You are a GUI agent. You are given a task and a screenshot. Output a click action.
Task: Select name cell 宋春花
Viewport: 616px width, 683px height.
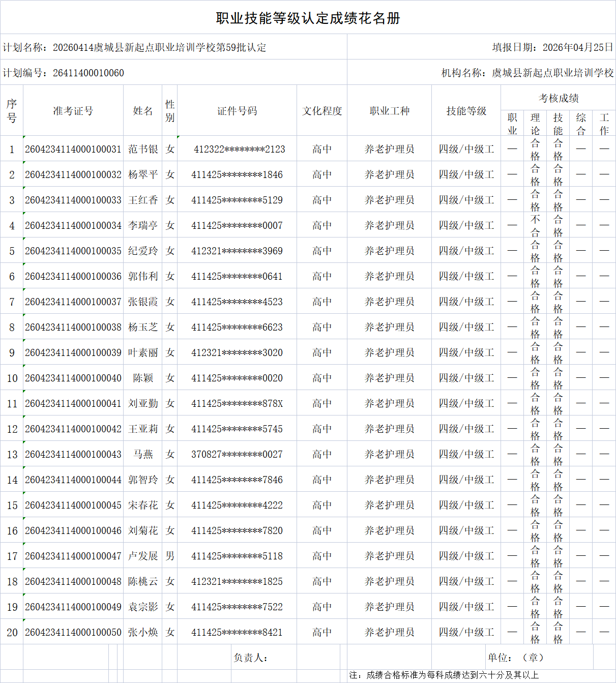(143, 505)
